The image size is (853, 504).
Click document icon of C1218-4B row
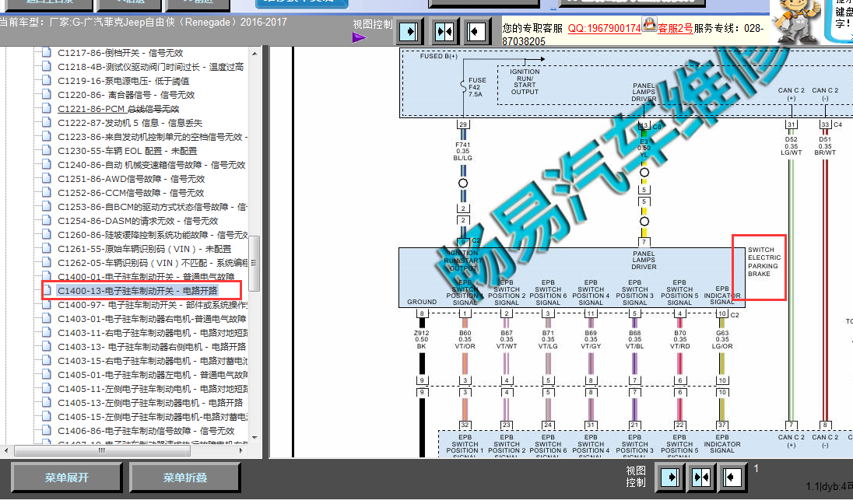47,66
